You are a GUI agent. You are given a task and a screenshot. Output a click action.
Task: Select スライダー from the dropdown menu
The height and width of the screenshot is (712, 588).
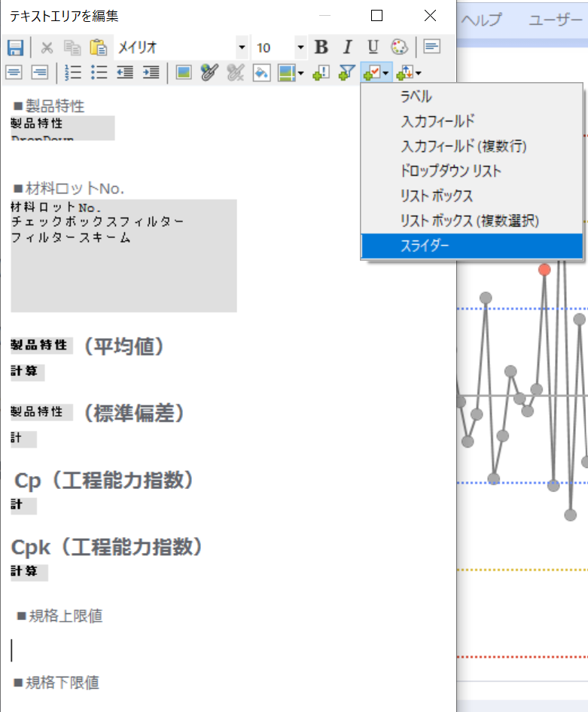[424, 246]
